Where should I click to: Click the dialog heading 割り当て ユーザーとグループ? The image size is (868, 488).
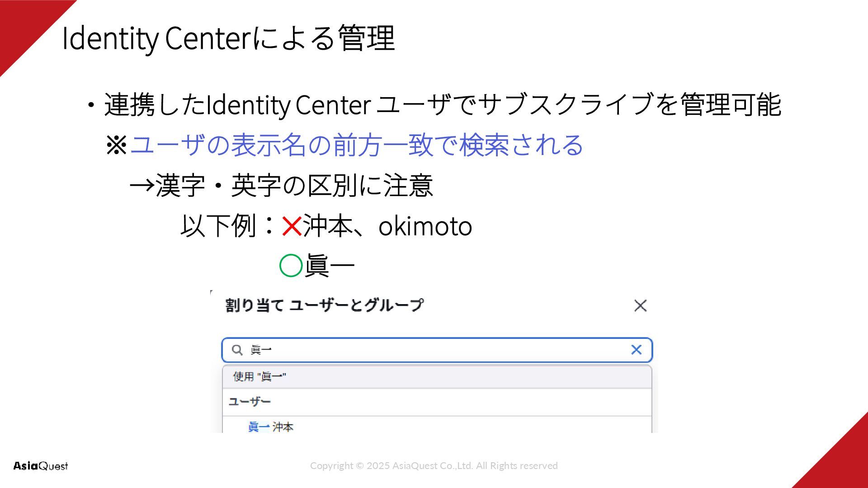(x=325, y=305)
